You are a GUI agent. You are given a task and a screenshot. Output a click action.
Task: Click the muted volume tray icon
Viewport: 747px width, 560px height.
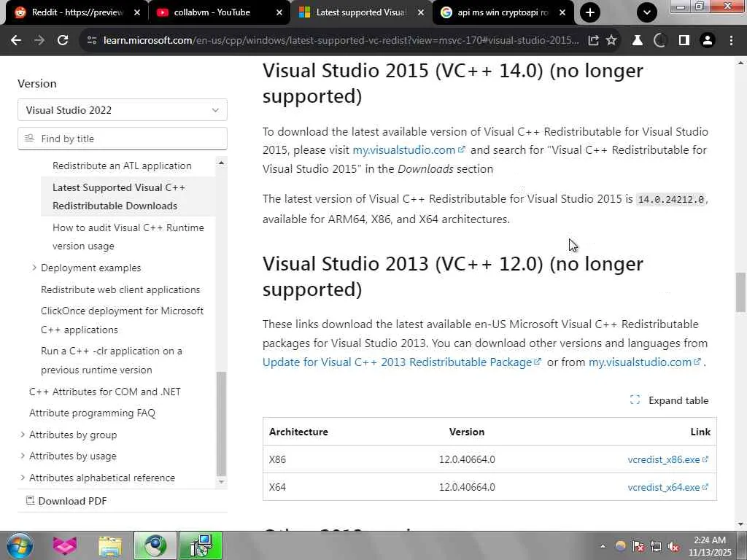673,546
